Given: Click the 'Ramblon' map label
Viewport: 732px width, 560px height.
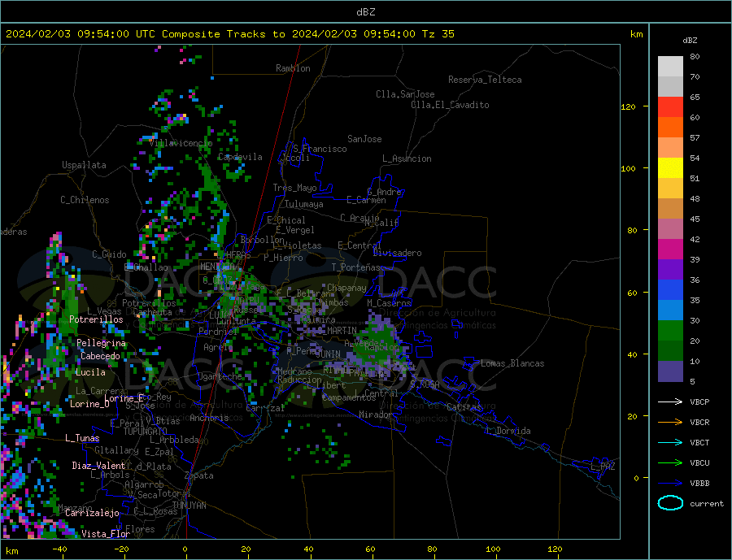Looking at the screenshot, I should point(293,68).
